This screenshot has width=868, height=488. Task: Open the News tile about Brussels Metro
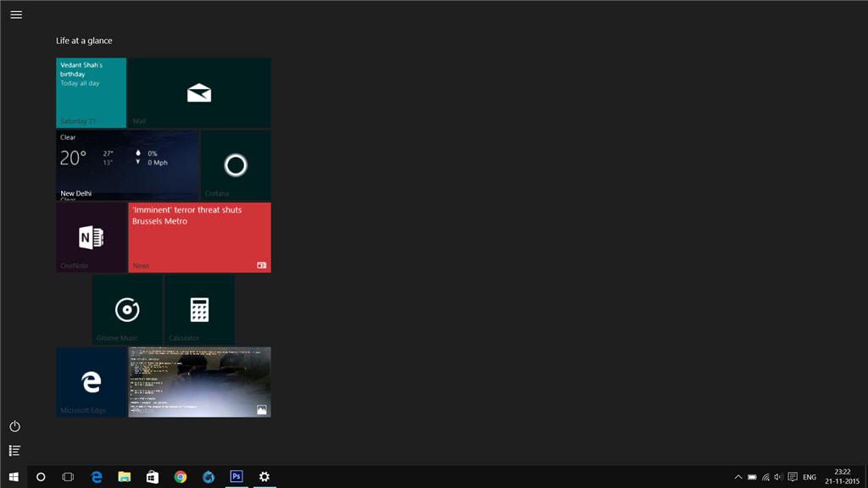tap(199, 237)
